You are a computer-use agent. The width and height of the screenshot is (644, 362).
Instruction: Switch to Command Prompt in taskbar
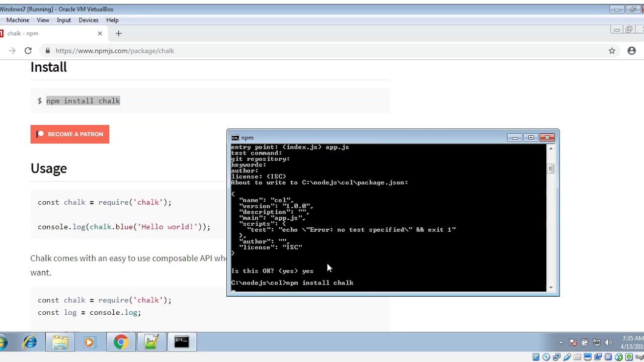(x=182, y=342)
